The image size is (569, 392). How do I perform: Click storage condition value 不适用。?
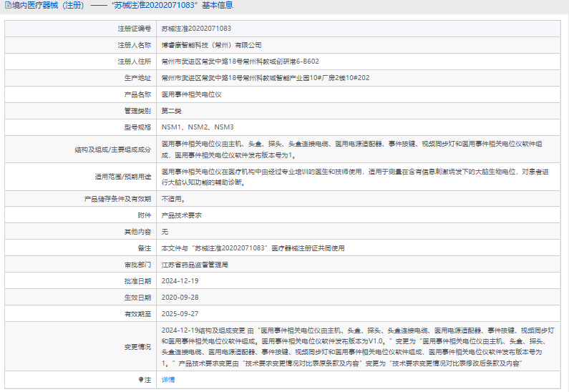pyautogui.click(x=173, y=199)
